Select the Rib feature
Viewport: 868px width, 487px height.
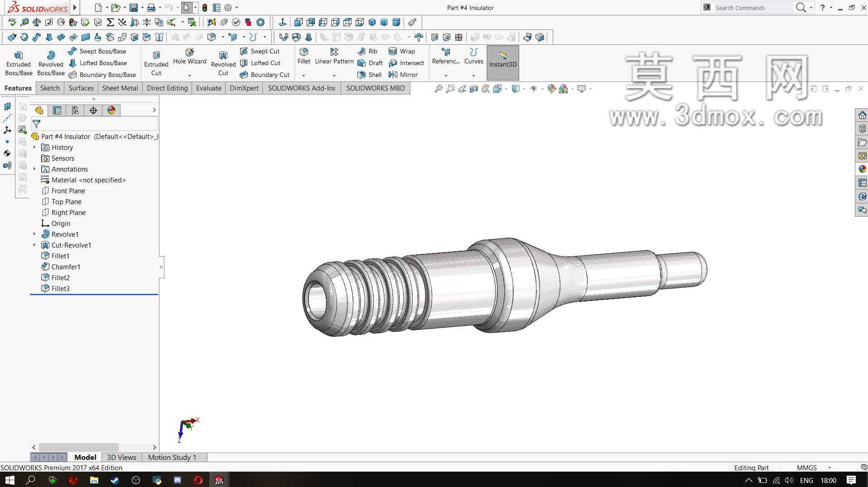pos(367,51)
